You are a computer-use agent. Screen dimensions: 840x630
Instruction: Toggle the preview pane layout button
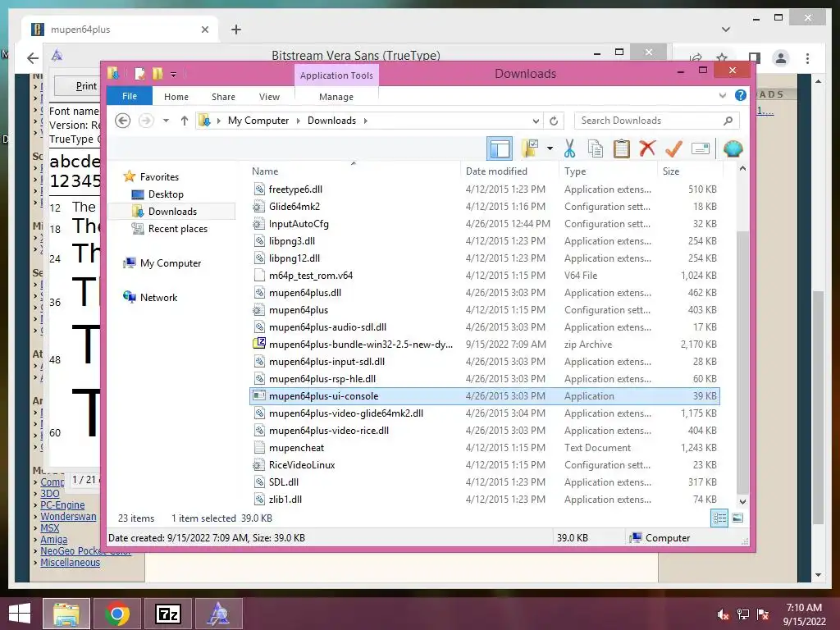pos(500,148)
